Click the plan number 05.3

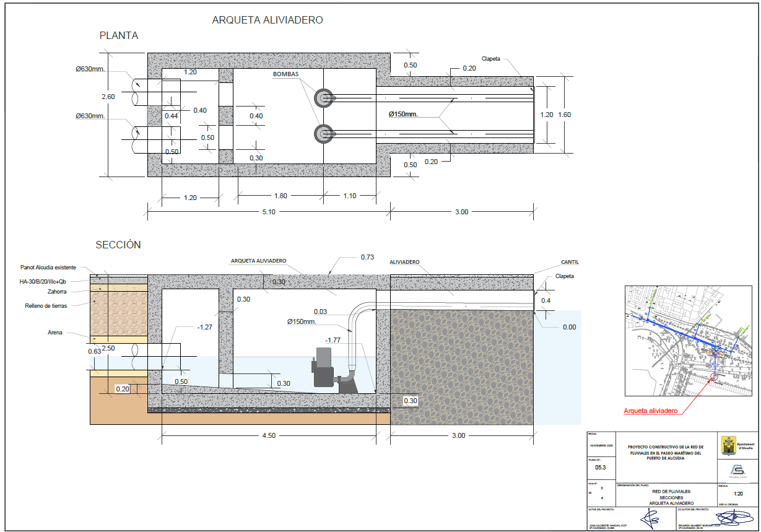[601, 467]
